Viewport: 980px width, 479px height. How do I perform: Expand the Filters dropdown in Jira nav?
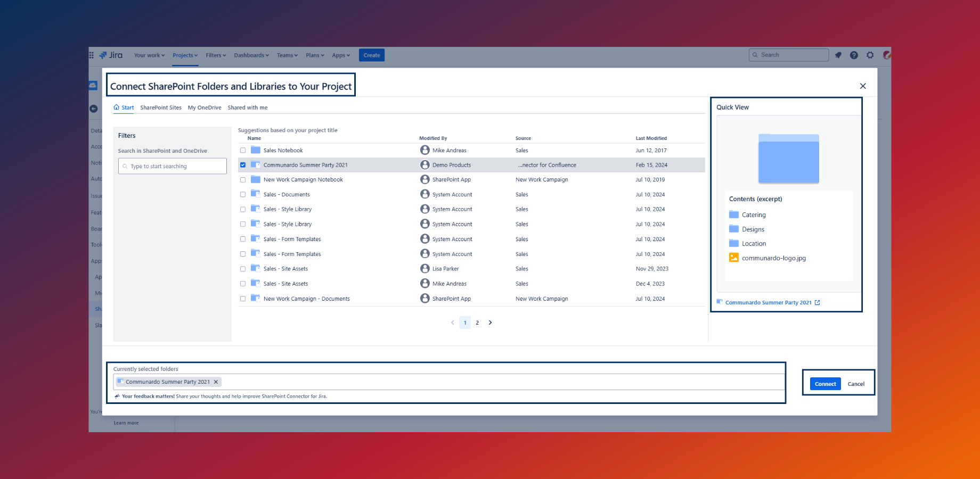pyautogui.click(x=216, y=55)
